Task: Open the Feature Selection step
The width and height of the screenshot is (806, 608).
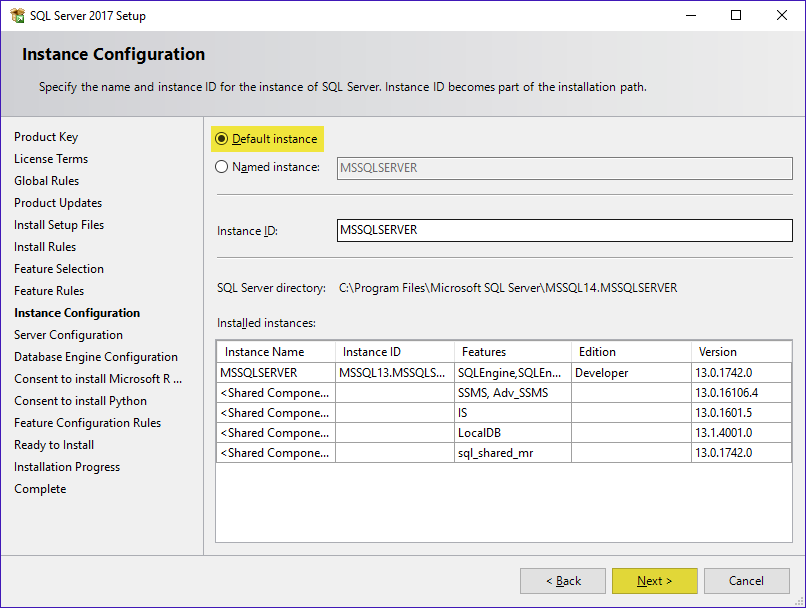Action: (x=59, y=269)
